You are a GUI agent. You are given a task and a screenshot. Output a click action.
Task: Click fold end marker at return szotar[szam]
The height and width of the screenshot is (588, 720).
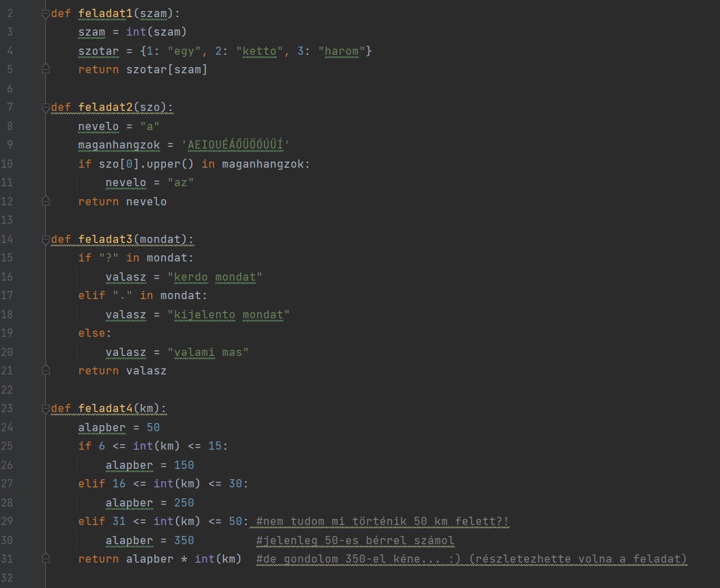[45, 69]
